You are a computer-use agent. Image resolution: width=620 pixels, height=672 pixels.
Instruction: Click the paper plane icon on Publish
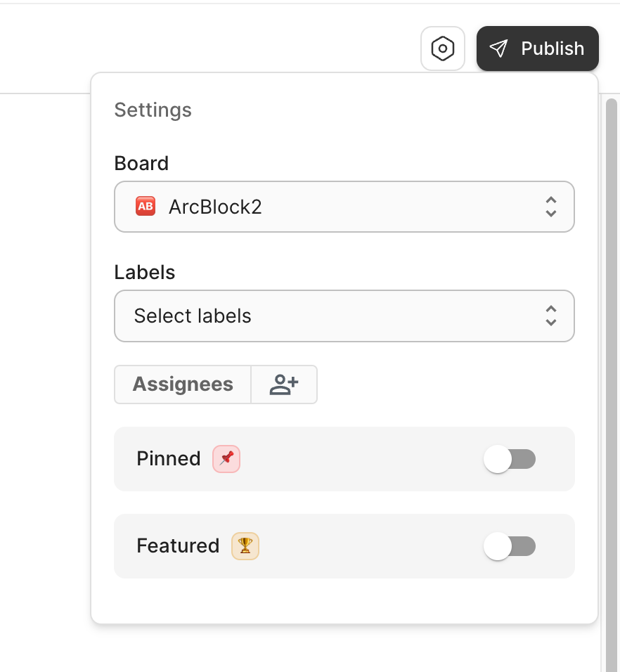click(498, 49)
